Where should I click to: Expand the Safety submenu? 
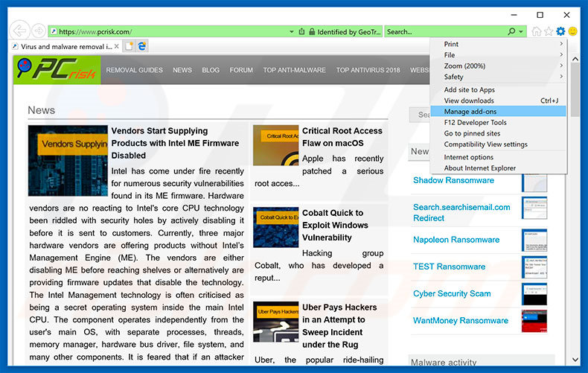(x=499, y=77)
